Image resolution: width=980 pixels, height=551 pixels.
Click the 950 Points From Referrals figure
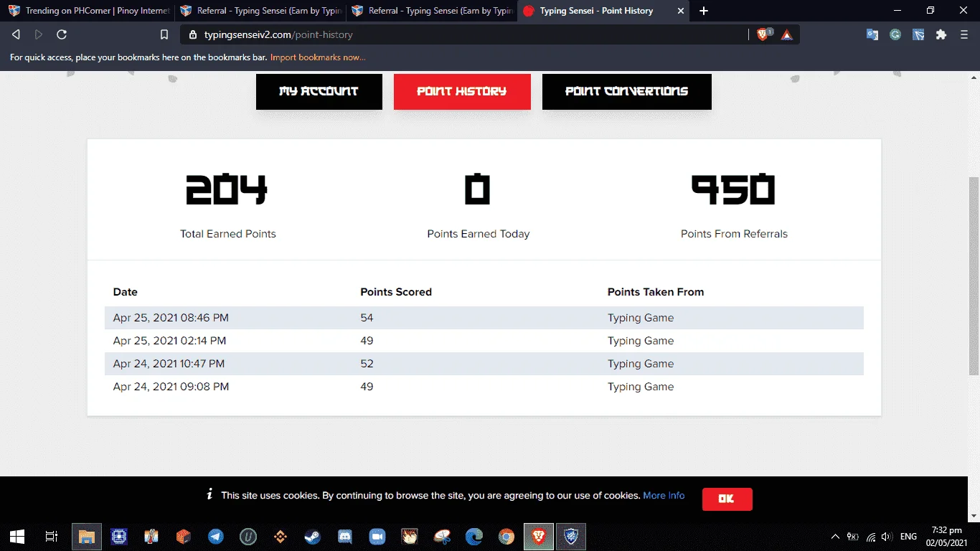[x=733, y=189]
